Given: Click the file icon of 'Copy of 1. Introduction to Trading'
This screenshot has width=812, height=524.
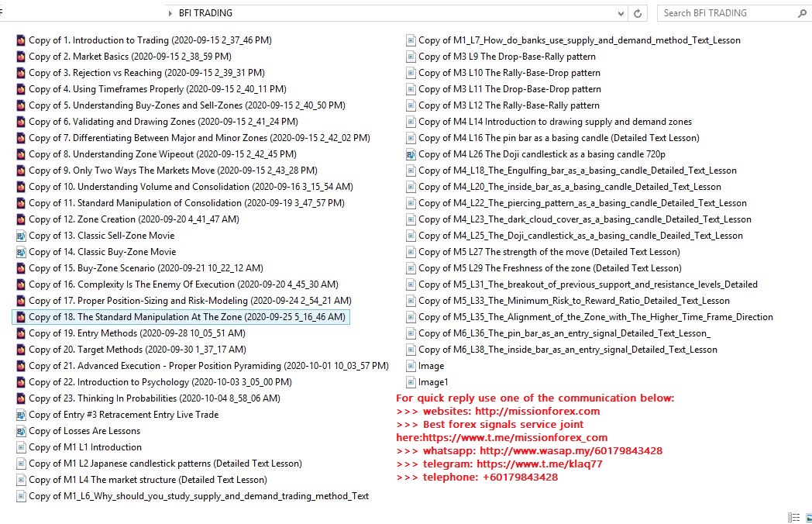Looking at the screenshot, I should pos(21,40).
